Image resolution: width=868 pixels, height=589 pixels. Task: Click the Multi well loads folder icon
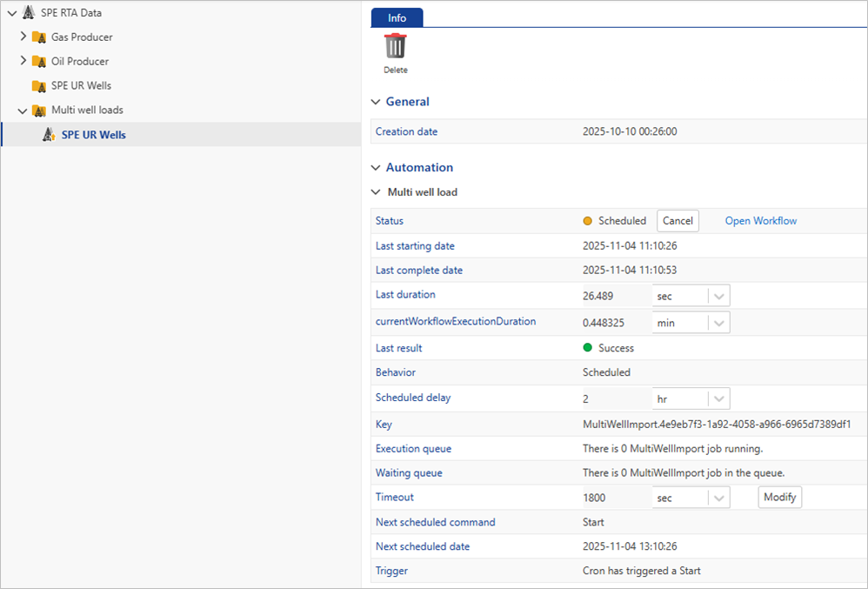pos(38,110)
